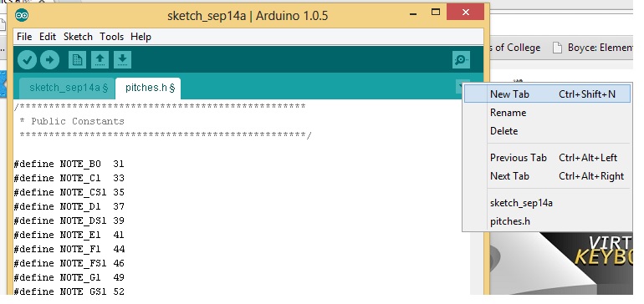The height and width of the screenshot is (304, 644).
Task: Click the Open sketch up-arrow icon
Action: (x=100, y=60)
